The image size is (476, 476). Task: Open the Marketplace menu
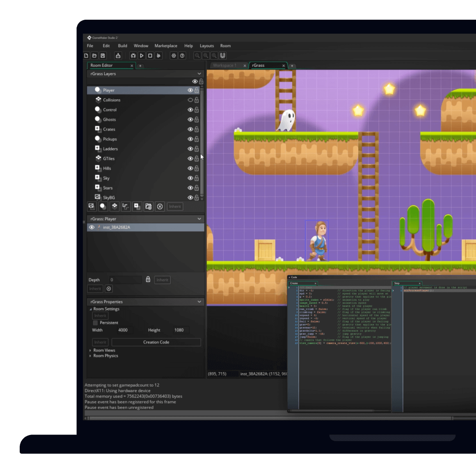pos(166,46)
